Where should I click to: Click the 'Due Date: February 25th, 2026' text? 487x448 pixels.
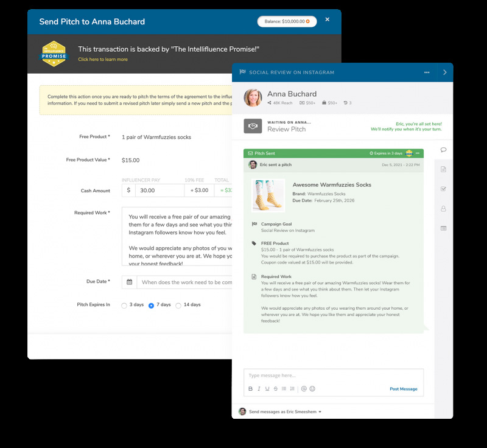[x=323, y=200]
